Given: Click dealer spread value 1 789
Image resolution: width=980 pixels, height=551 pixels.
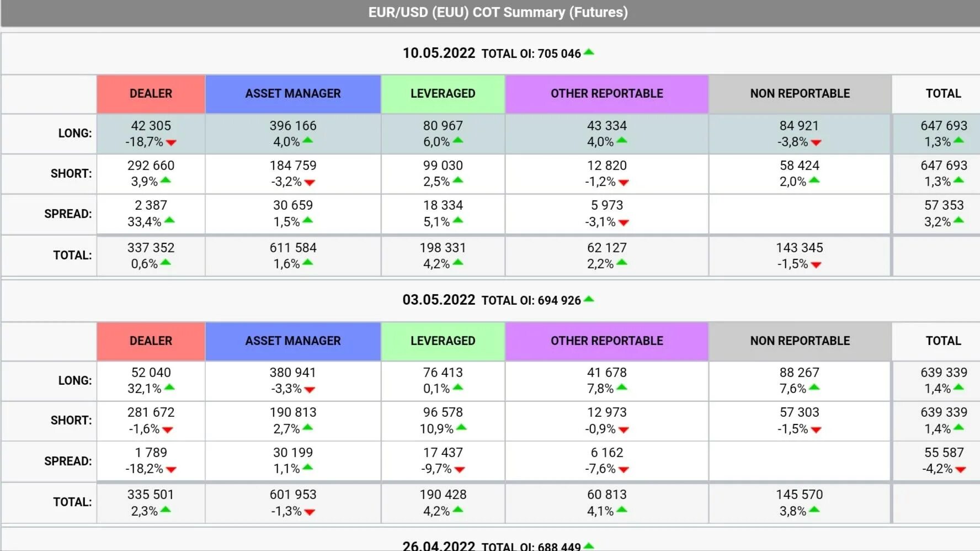Looking at the screenshot, I should [x=151, y=453].
